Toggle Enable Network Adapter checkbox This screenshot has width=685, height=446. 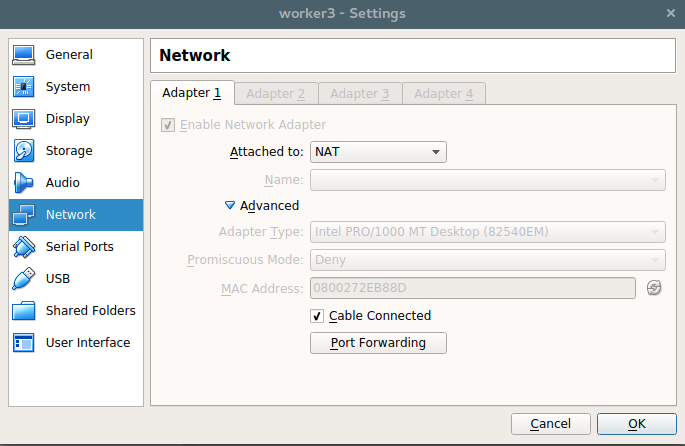(x=168, y=125)
